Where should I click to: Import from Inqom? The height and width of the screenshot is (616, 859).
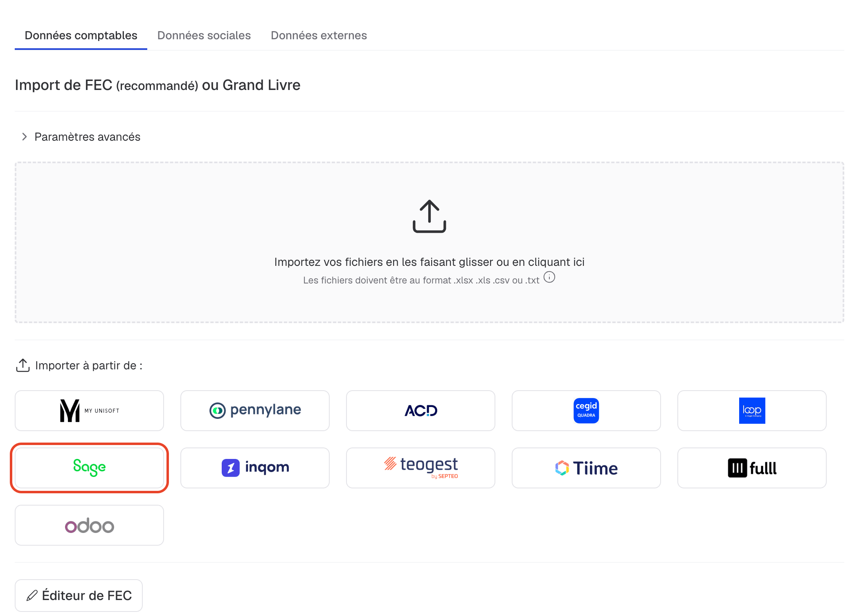[x=255, y=468]
